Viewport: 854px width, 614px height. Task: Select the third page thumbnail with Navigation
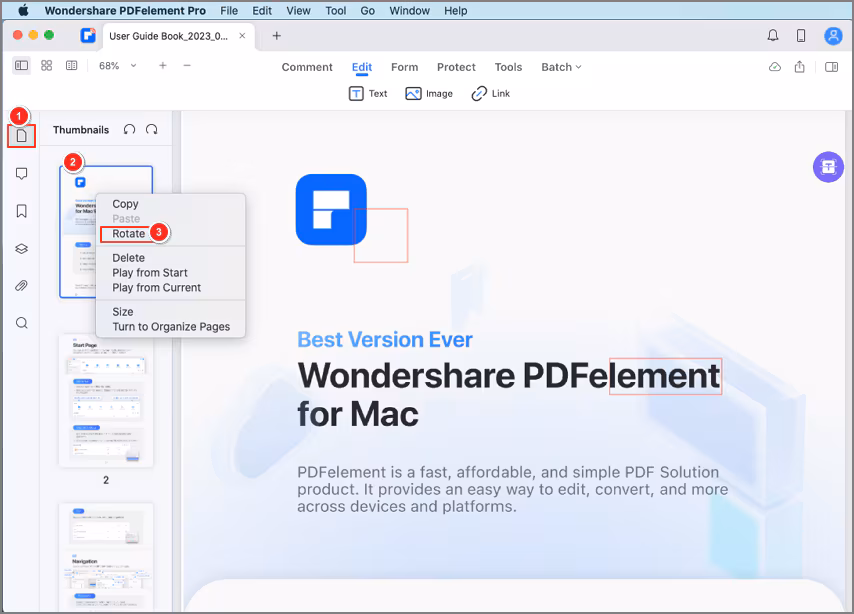[106, 557]
